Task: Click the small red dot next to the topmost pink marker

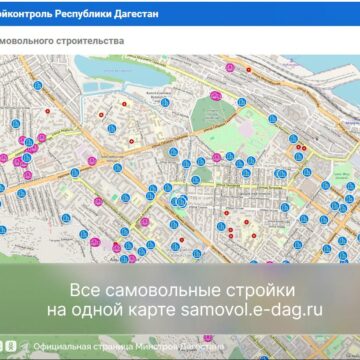Action: [x=248, y=70]
